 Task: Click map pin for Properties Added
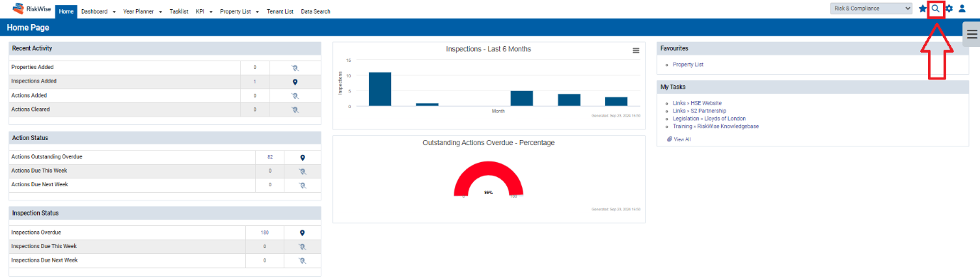[x=295, y=68]
